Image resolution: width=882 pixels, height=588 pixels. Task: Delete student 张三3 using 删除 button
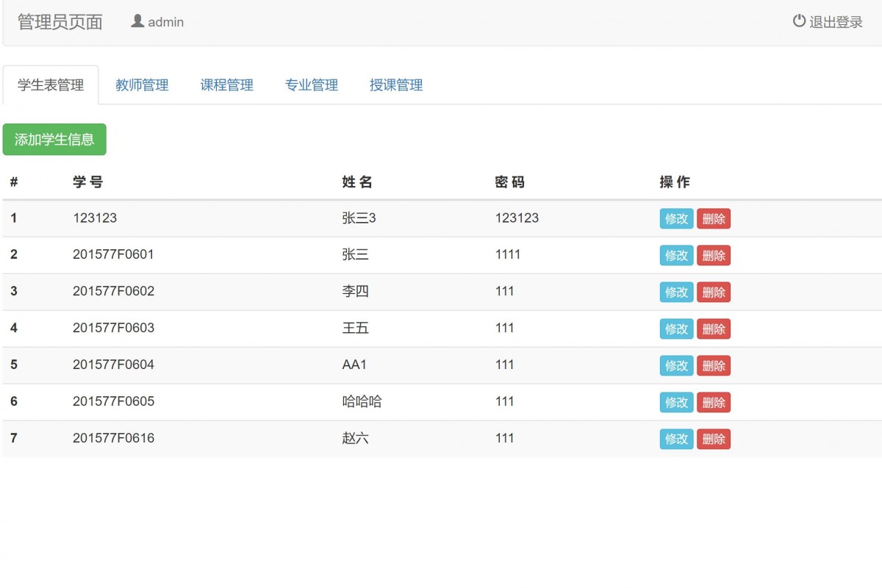(713, 218)
